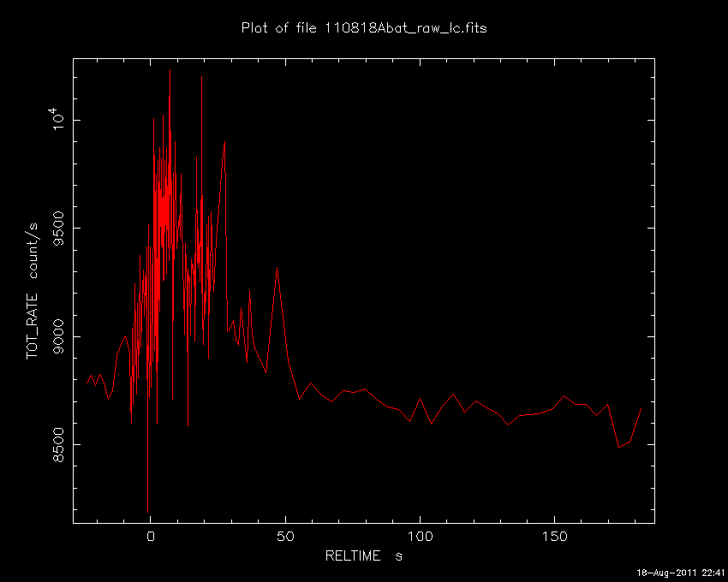Click the x-axis tick label '100'
This screenshot has height=582, width=728.
[x=420, y=537]
